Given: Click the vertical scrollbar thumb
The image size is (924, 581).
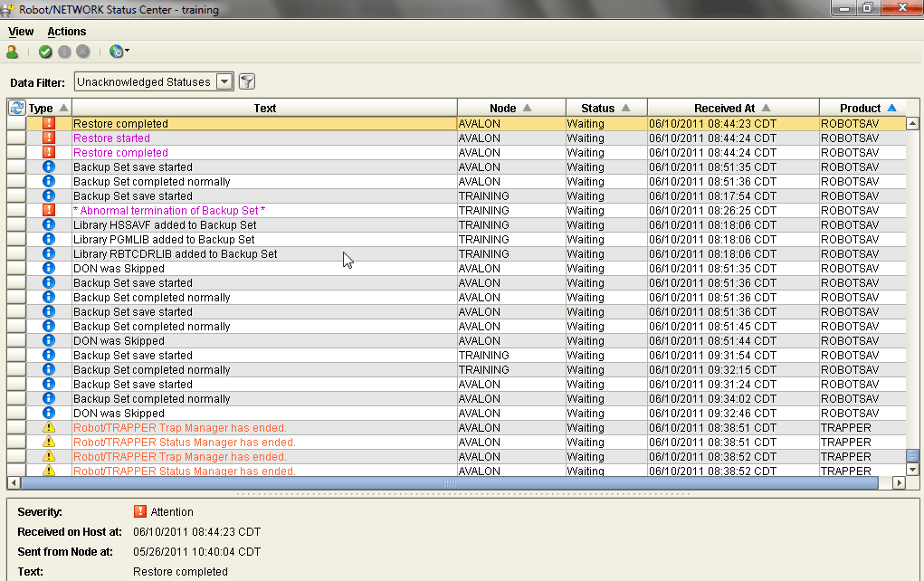Looking at the screenshot, I should (x=912, y=456).
